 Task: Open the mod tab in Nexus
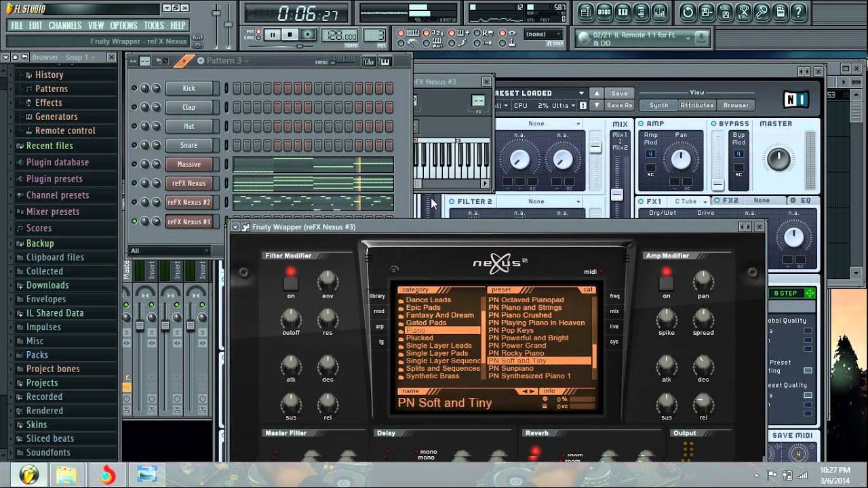coord(378,312)
